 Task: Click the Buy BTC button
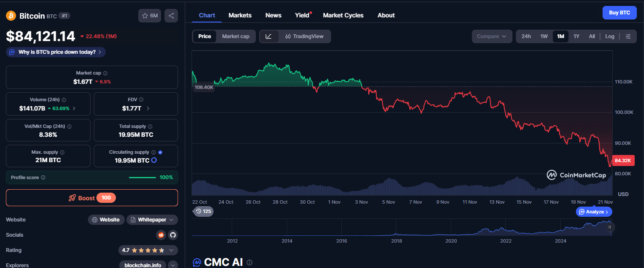tap(619, 12)
